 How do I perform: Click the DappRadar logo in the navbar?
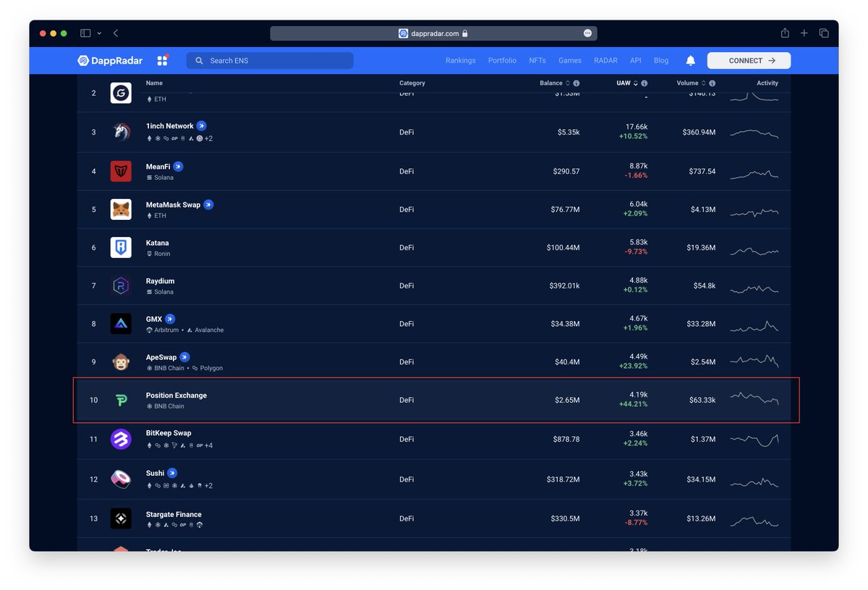109,60
